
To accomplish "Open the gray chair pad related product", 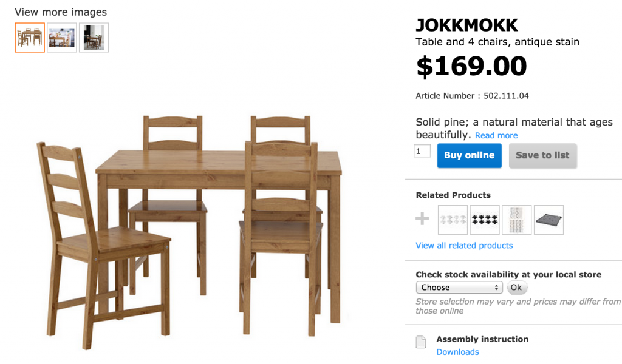I will coord(549,220).
